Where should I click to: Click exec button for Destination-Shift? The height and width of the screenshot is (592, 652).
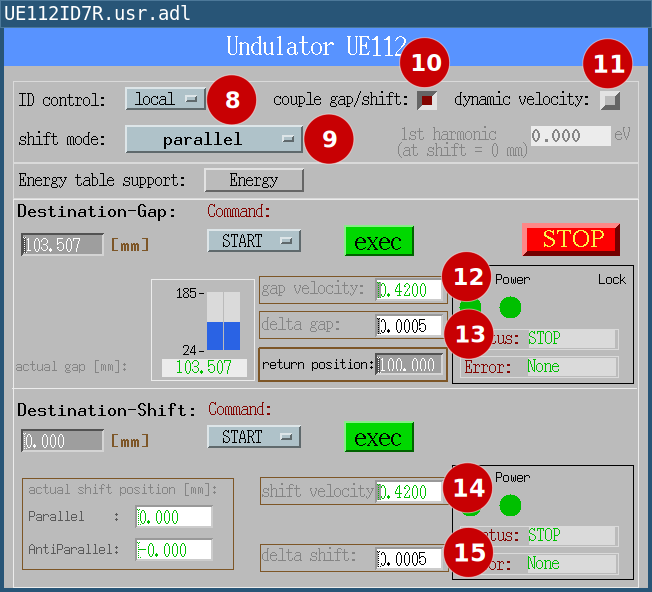click(379, 437)
